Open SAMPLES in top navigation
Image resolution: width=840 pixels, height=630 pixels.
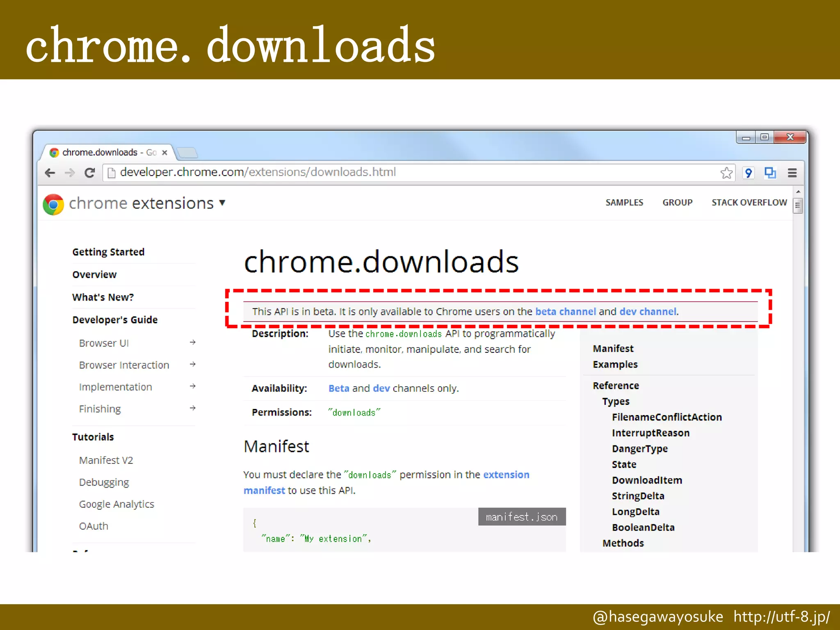(624, 203)
